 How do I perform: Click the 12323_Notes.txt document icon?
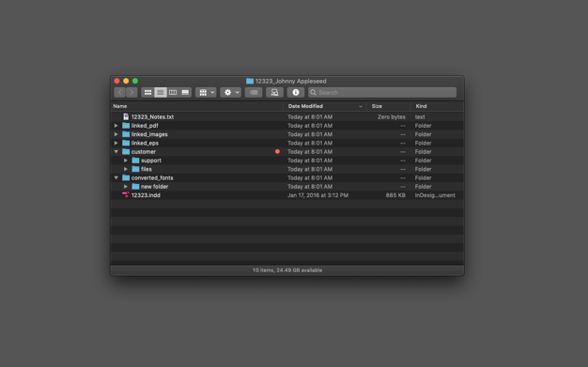click(x=126, y=117)
